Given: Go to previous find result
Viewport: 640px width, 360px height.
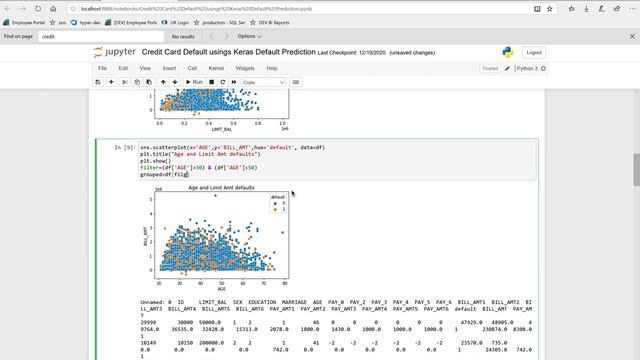Looking at the screenshot, I should (x=211, y=36).
